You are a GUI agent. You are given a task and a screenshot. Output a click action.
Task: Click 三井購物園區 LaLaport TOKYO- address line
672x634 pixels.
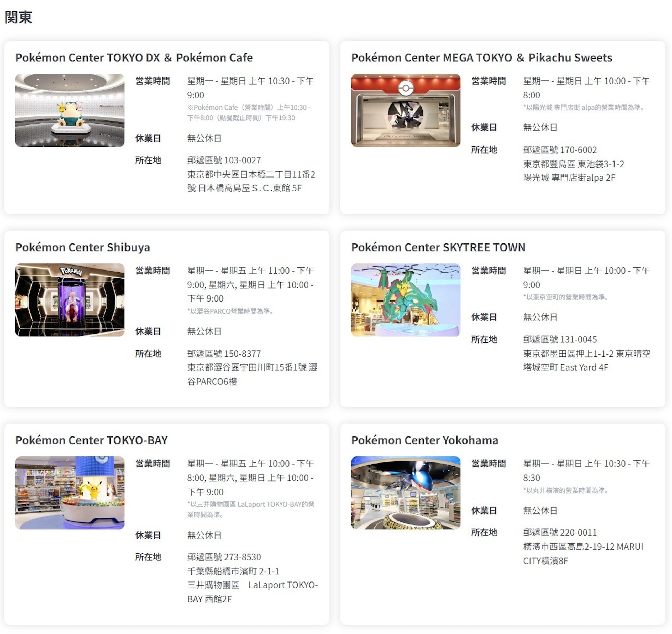pos(253,585)
